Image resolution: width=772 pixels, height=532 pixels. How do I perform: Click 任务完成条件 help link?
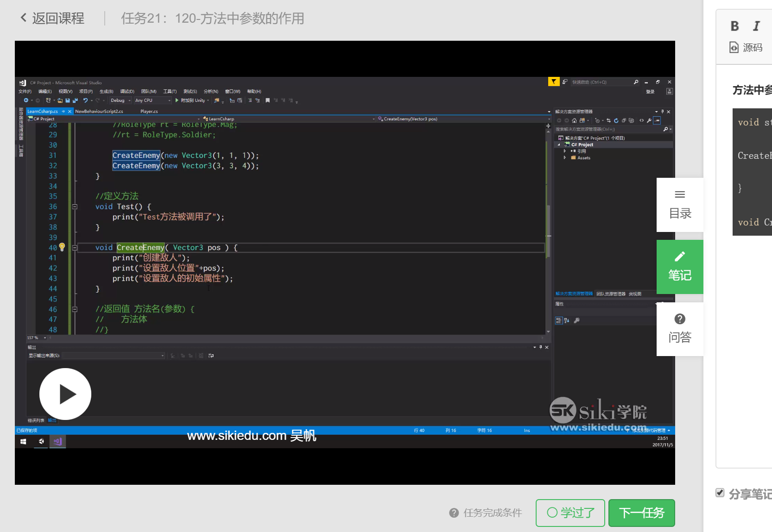click(x=486, y=513)
